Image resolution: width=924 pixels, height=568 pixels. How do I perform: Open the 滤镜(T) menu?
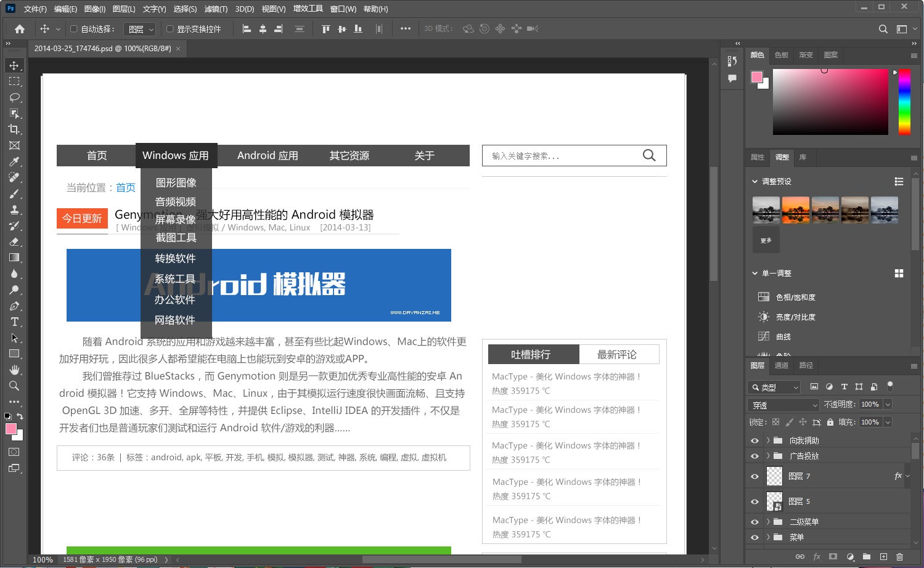coord(216,9)
